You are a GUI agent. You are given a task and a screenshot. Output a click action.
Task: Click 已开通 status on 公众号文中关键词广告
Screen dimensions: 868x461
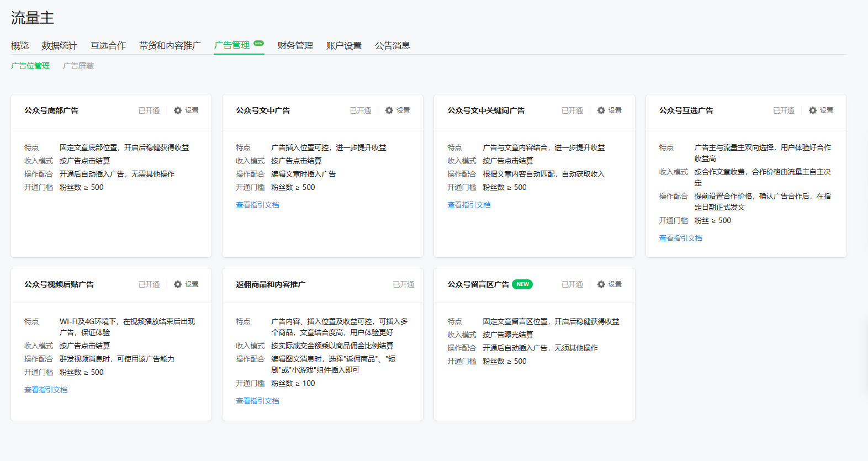point(573,110)
